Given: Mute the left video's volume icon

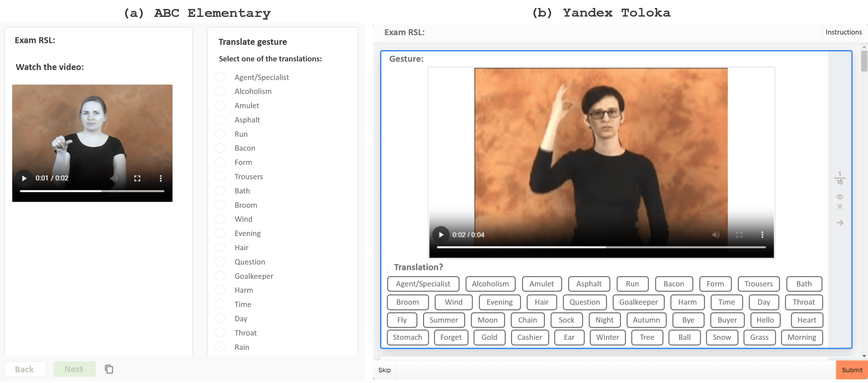Looking at the screenshot, I should pos(114,178).
